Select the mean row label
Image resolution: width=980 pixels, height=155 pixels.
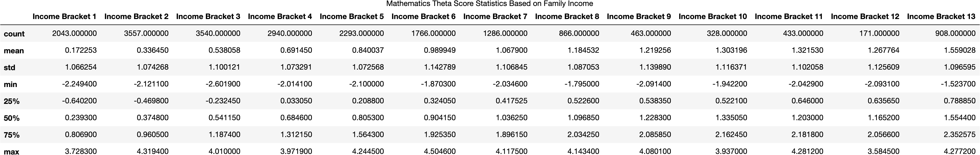point(14,51)
